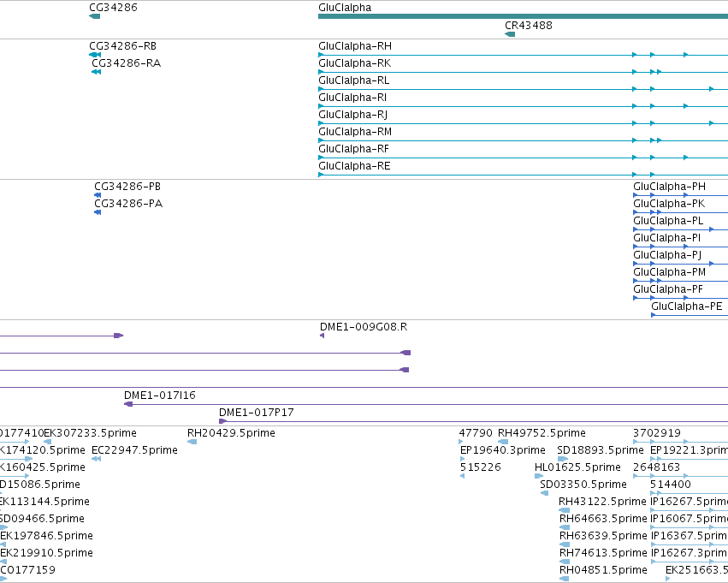Select the thick GluClalpha gene bar

click(524, 16)
